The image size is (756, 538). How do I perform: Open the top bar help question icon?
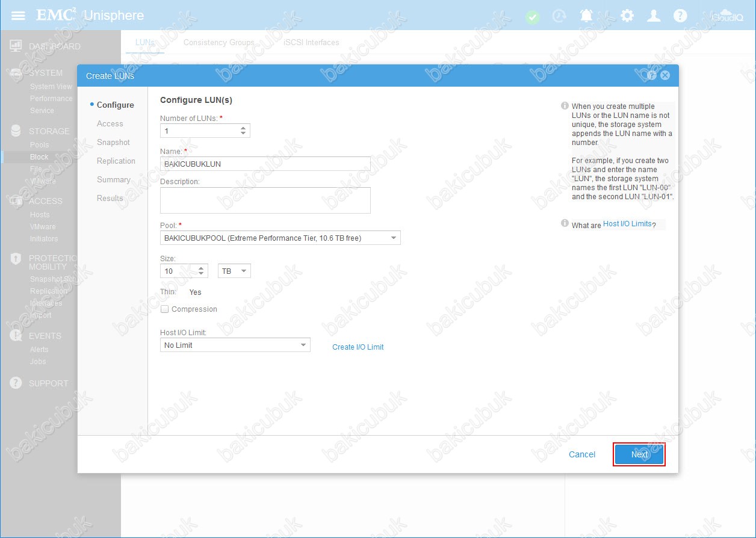coord(680,16)
